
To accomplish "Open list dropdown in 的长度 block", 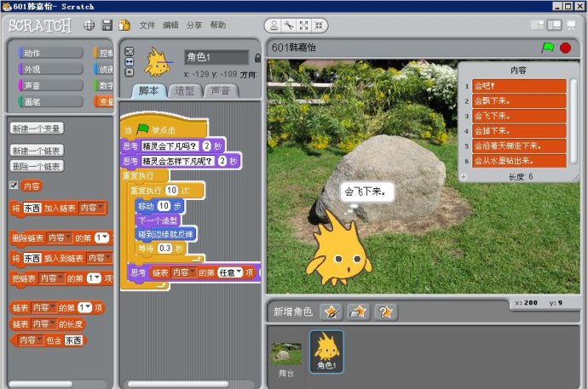I will coord(44,323).
